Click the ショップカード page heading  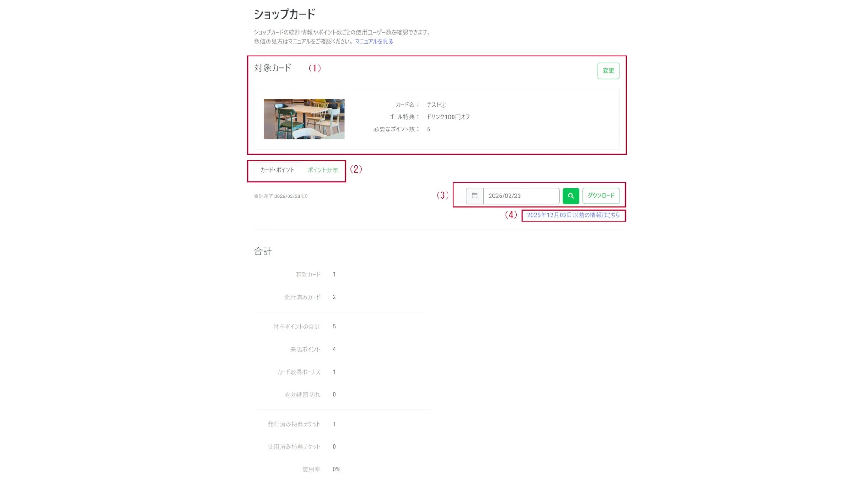click(x=284, y=14)
